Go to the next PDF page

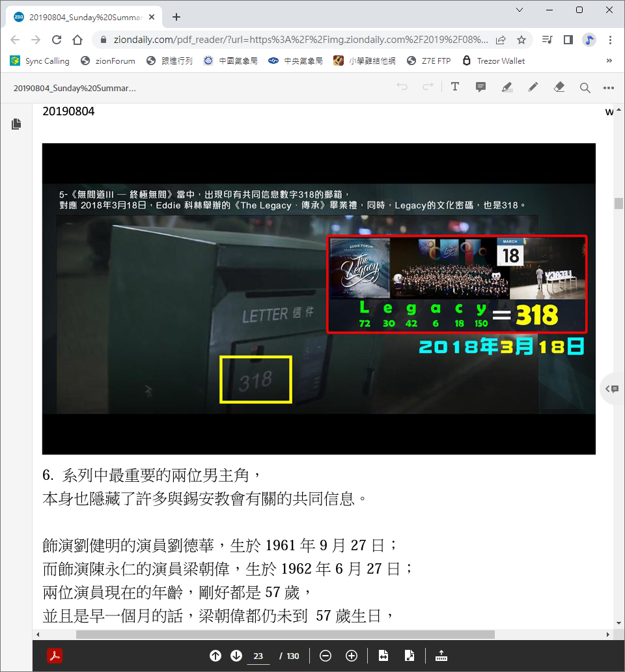click(236, 656)
